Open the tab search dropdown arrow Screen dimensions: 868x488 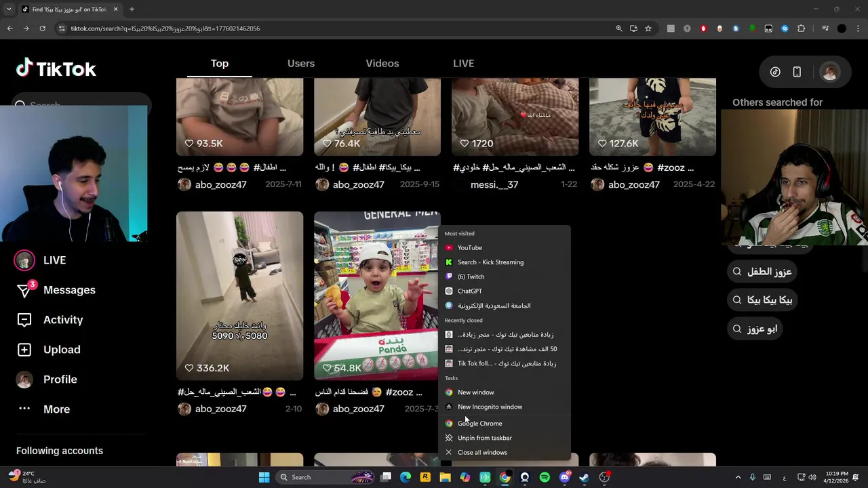8,9
